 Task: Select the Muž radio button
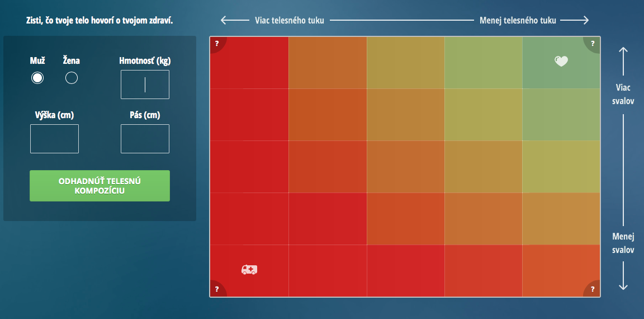(x=37, y=78)
